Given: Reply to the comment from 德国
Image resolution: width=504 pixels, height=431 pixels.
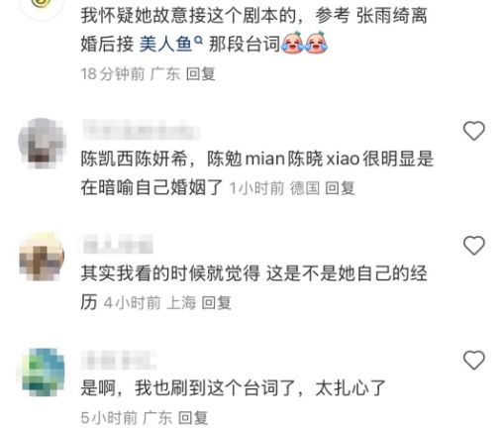Looking at the screenshot, I should [340, 188].
